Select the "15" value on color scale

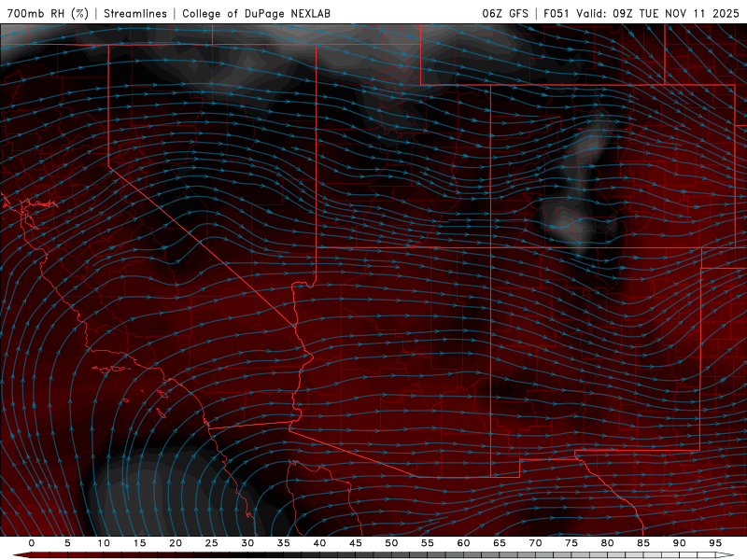tap(139, 543)
